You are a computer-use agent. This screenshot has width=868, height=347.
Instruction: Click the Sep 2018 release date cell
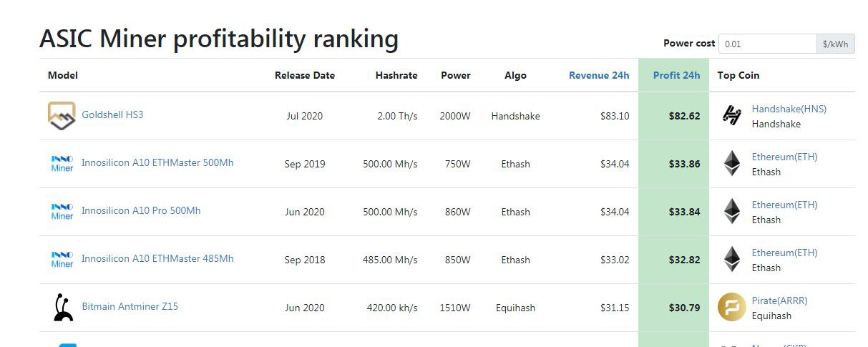(x=304, y=260)
